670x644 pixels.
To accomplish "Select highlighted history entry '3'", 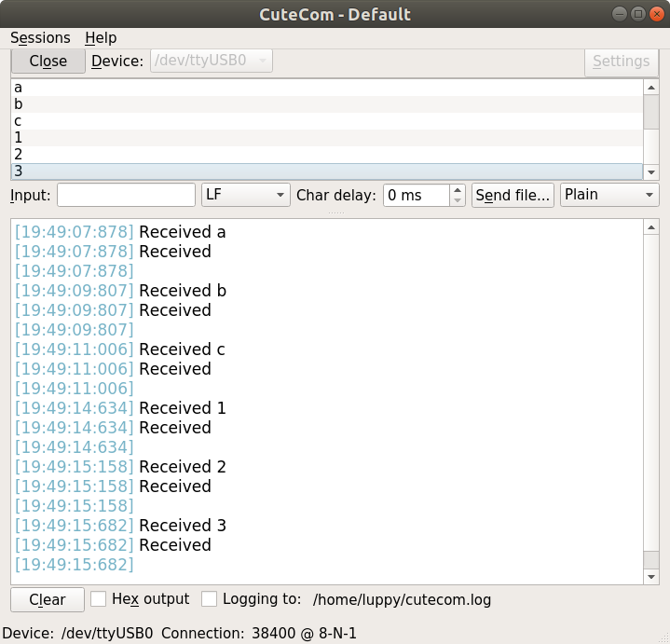I will pyautogui.click(x=326, y=171).
